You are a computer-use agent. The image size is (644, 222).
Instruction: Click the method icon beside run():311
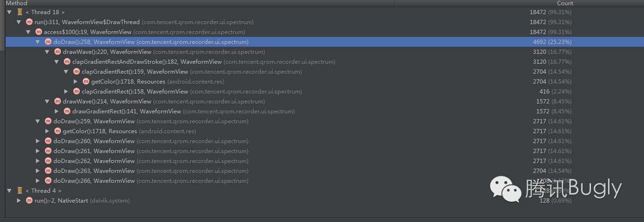pyautogui.click(x=29, y=22)
